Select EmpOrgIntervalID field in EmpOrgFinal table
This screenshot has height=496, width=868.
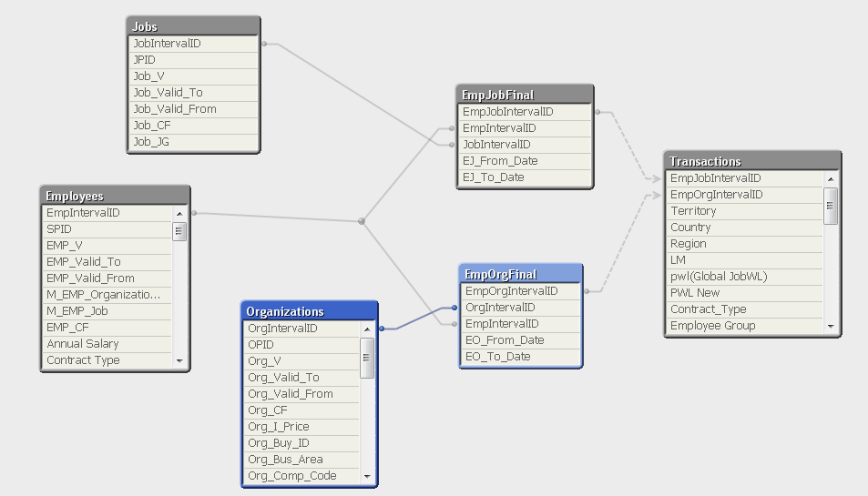(x=521, y=291)
